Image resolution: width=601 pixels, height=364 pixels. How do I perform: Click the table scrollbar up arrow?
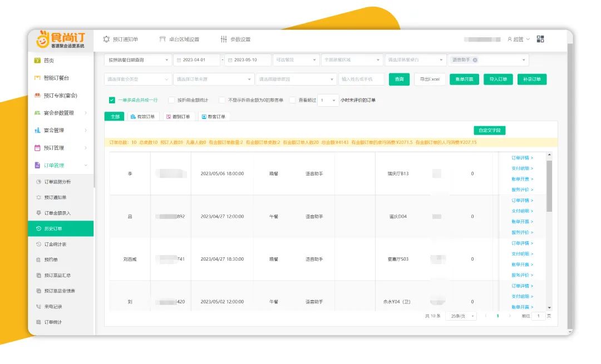(549, 154)
